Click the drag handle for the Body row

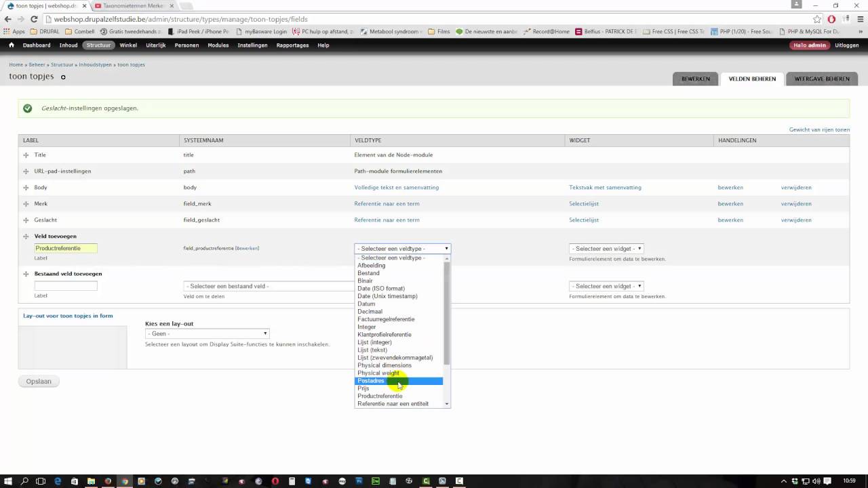[26, 188]
